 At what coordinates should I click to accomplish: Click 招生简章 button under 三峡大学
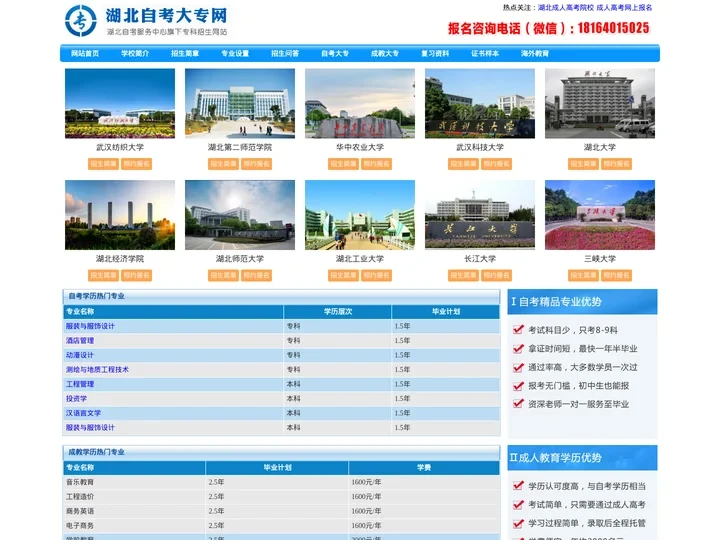click(x=583, y=276)
